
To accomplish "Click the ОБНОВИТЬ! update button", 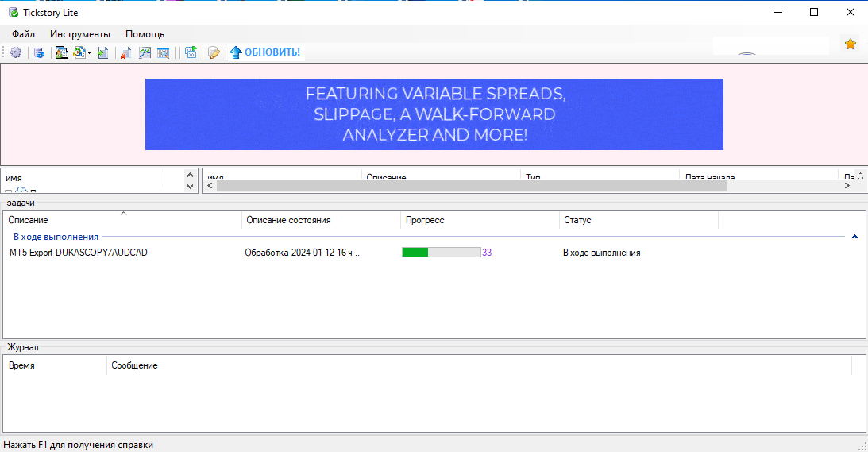I will pos(265,52).
